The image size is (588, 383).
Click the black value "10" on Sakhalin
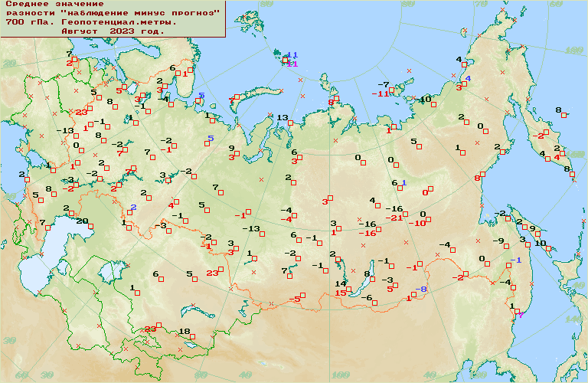point(541,243)
